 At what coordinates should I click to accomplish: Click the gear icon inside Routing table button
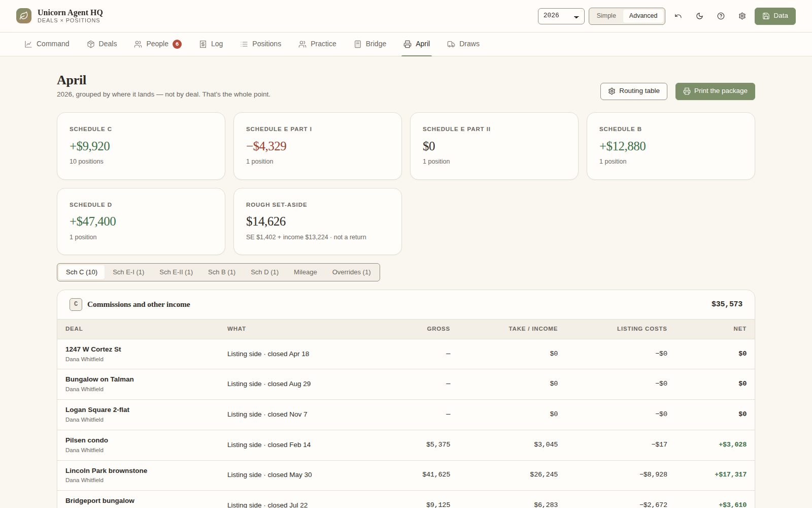612,91
